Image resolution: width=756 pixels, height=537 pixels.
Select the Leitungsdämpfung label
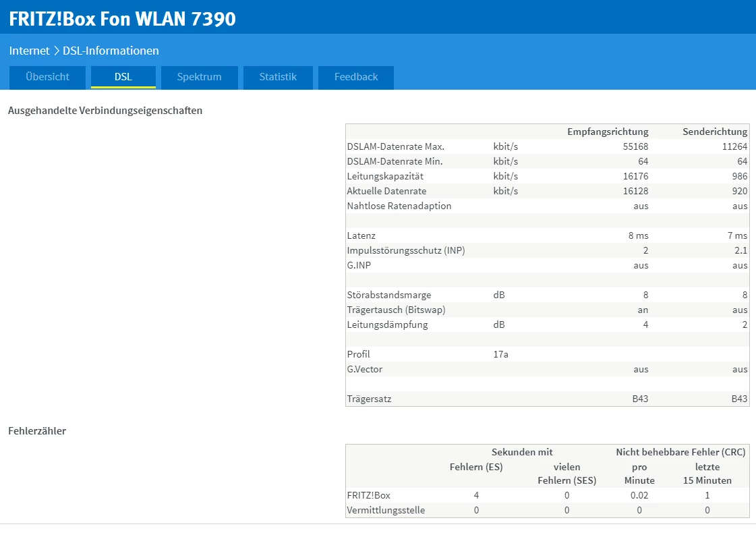387,324
